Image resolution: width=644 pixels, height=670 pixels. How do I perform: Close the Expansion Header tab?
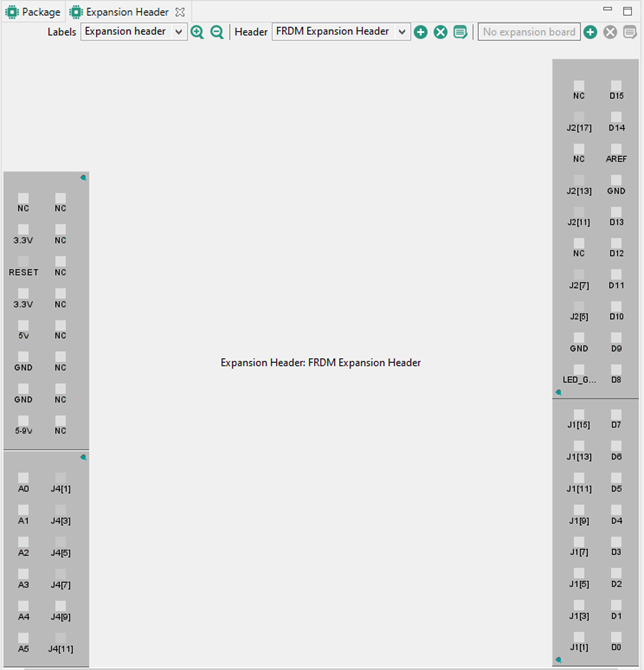point(180,12)
